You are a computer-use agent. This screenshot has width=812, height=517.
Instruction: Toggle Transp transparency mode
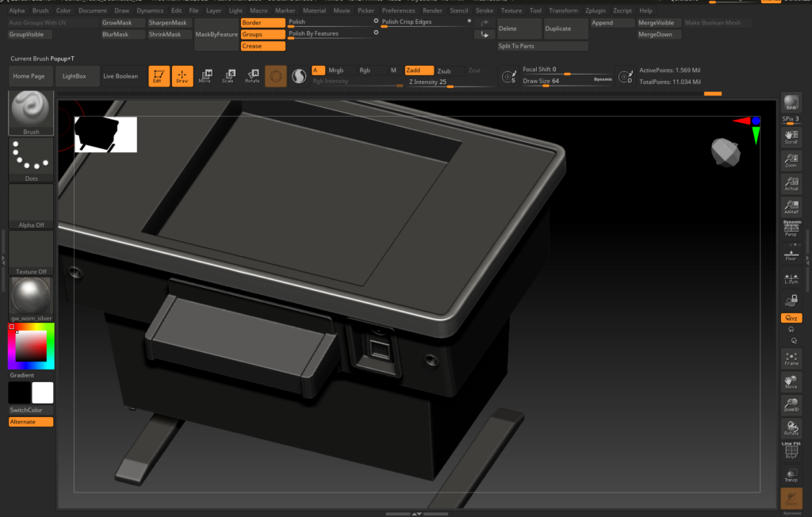(791, 475)
